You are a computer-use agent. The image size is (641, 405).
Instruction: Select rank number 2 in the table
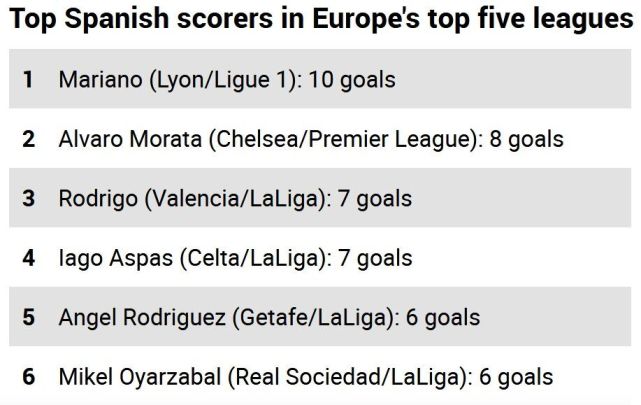pos(28,139)
